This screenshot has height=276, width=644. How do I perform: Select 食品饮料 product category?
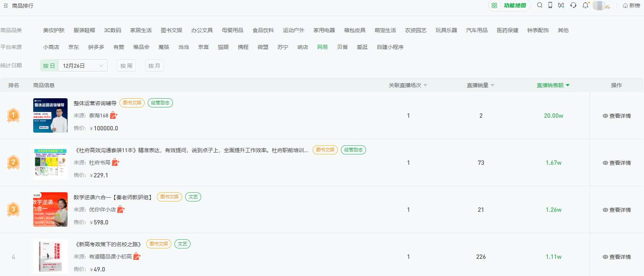(263, 30)
